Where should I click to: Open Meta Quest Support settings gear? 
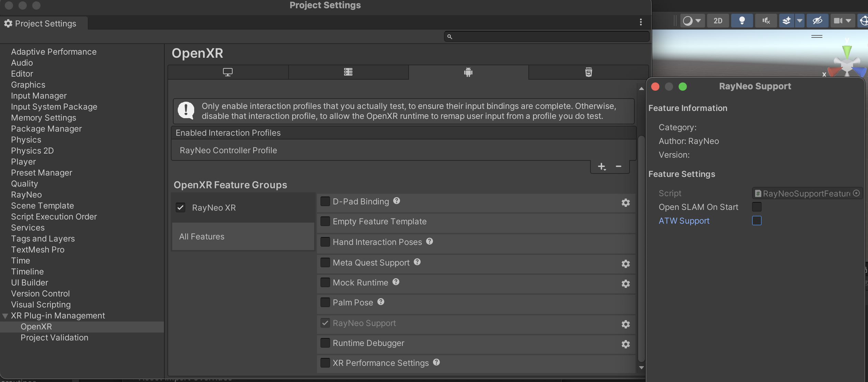626,264
